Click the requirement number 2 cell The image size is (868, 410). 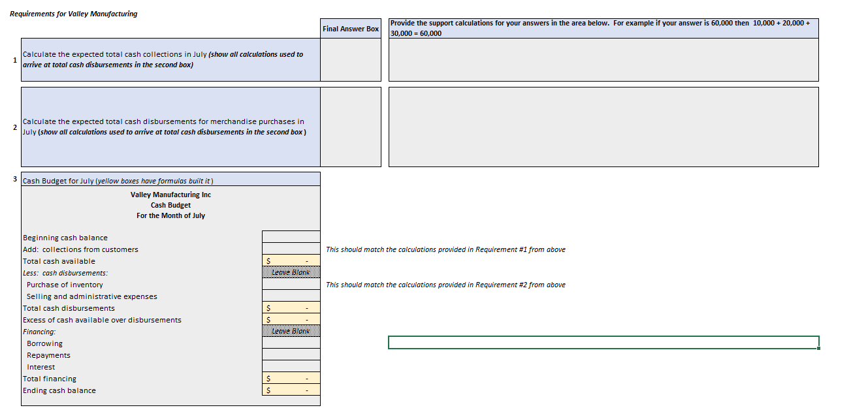coord(14,127)
